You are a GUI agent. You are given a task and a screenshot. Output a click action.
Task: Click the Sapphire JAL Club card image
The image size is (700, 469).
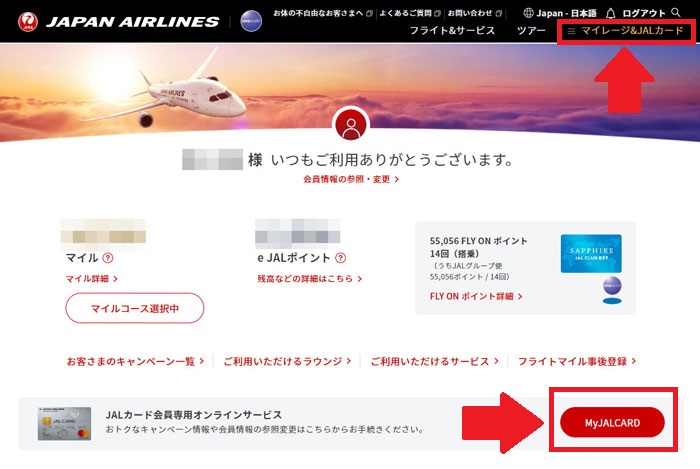click(x=591, y=253)
